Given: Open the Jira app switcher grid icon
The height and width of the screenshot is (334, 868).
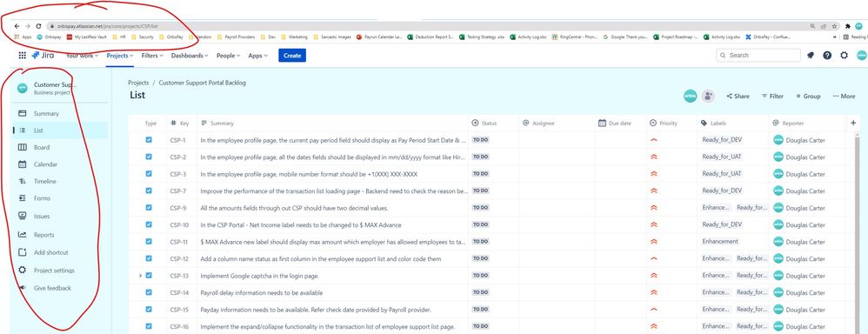Looking at the screenshot, I should (x=22, y=56).
